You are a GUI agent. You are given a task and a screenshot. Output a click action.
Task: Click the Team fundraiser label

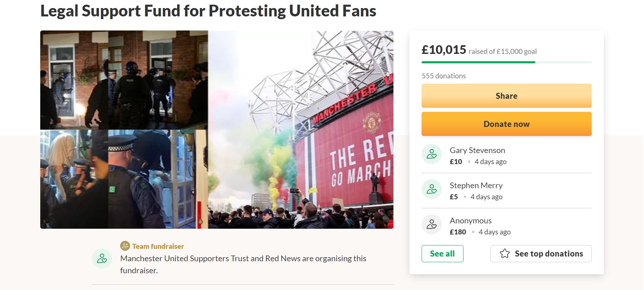point(158,246)
